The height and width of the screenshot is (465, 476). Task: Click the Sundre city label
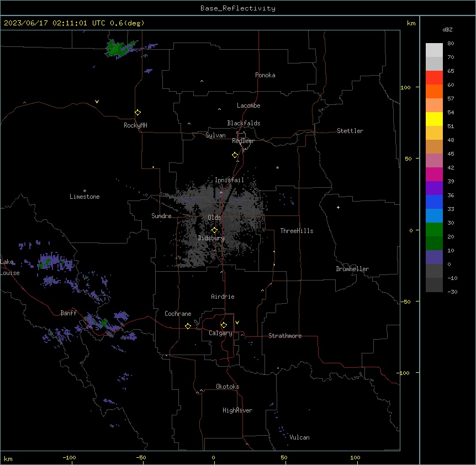tap(161, 216)
